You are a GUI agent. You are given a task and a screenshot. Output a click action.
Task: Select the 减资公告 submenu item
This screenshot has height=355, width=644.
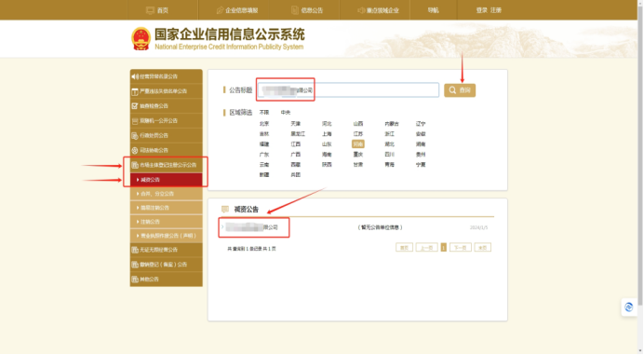[x=167, y=180]
